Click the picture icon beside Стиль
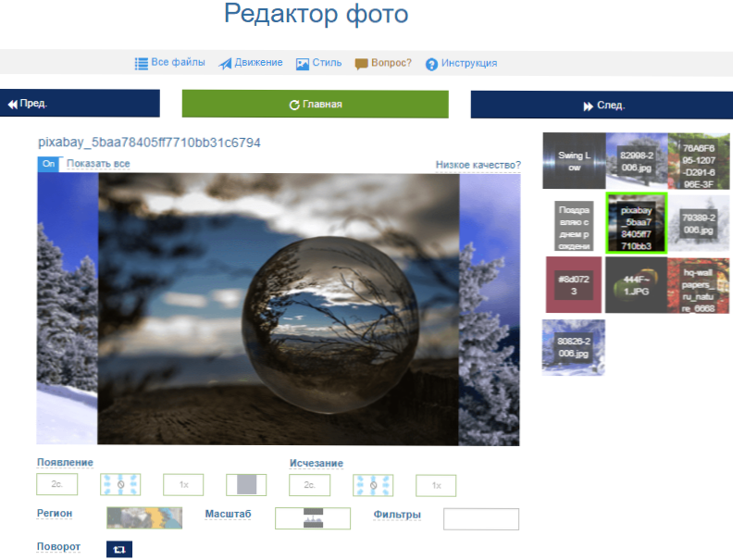This screenshot has width=733, height=560. (x=303, y=64)
